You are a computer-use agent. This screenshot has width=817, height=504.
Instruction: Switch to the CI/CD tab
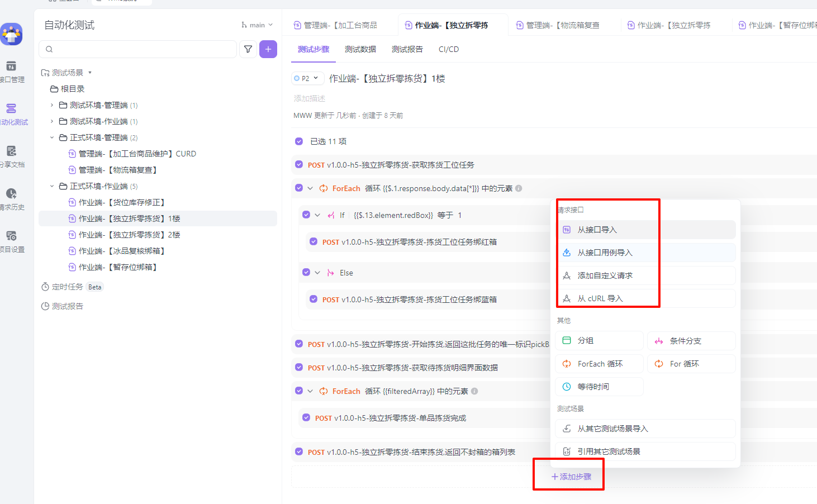click(x=449, y=49)
